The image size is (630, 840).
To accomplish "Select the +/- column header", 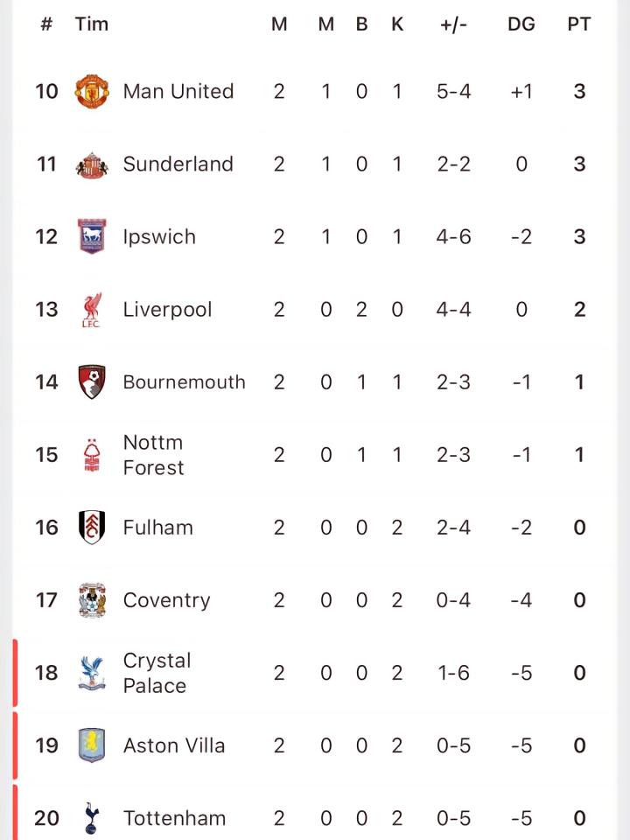I will tap(453, 24).
